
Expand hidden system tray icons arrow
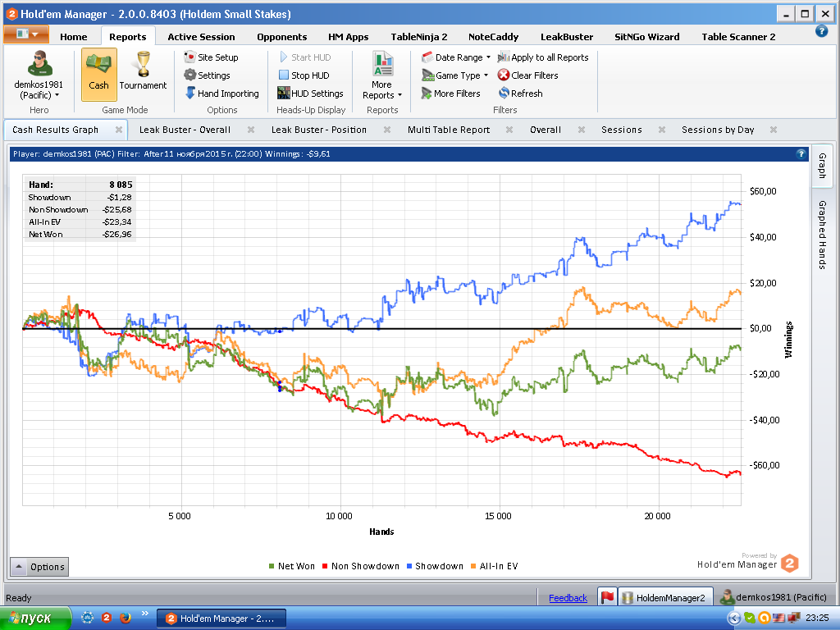click(x=733, y=619)
